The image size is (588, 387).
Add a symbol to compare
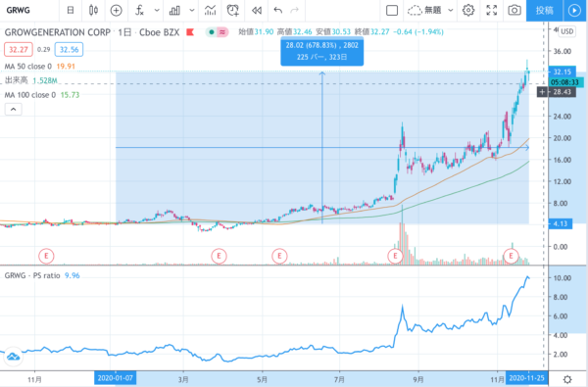coord(117,10)
